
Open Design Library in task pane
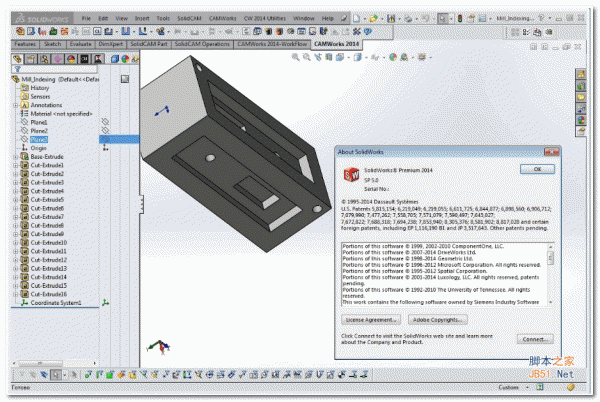coord(581,86)
